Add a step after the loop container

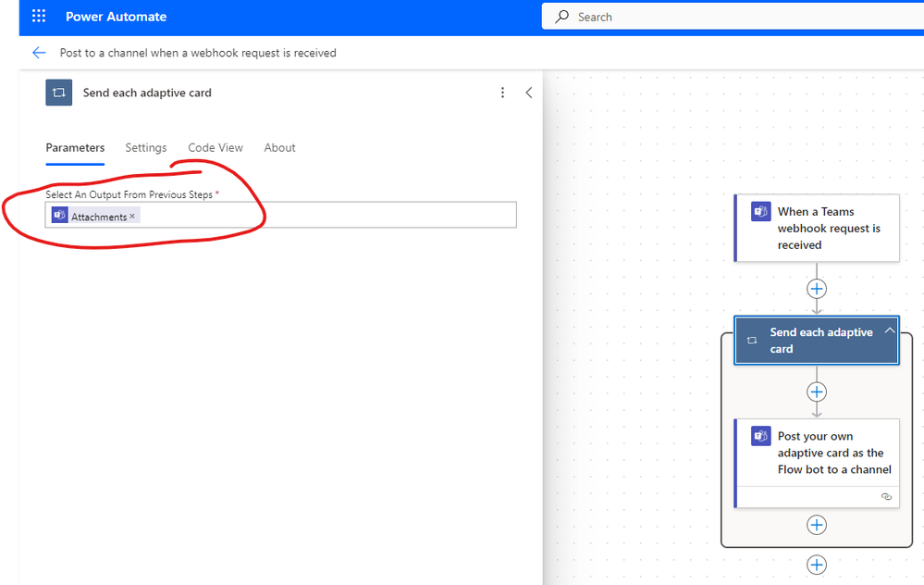(817, 565)
